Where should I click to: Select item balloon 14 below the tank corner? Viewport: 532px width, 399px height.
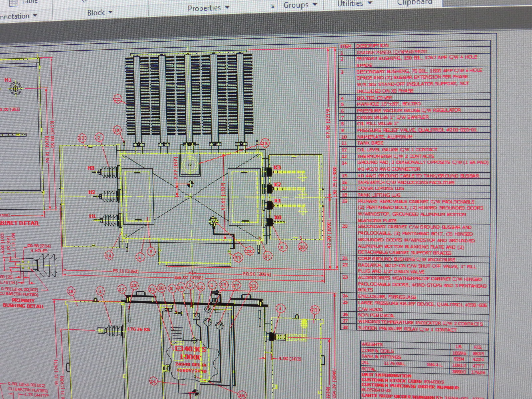(x=109, y=255)
